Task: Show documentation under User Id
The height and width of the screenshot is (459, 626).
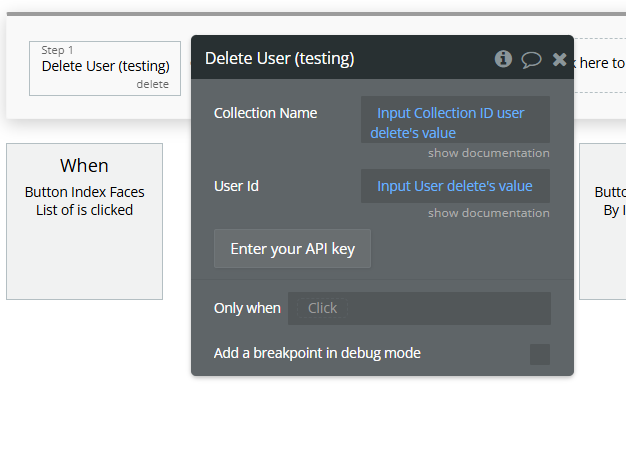Action: pyautogui.click(x=488, y=213)
